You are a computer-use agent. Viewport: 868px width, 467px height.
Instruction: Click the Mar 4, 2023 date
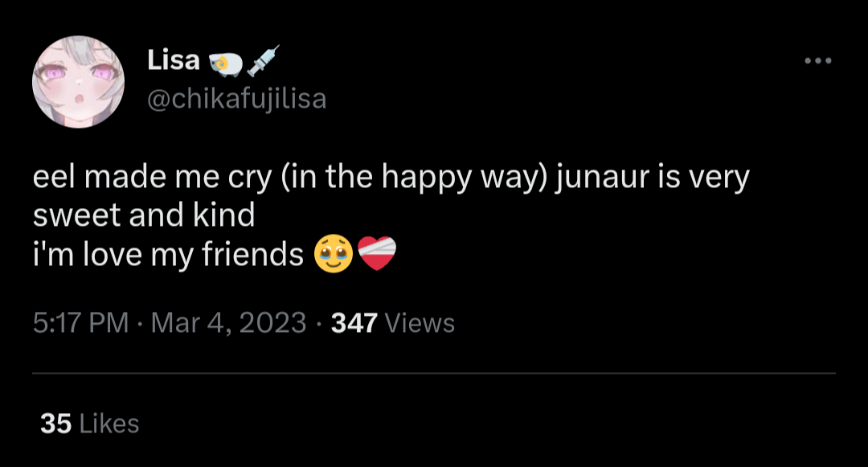(228, 322)
